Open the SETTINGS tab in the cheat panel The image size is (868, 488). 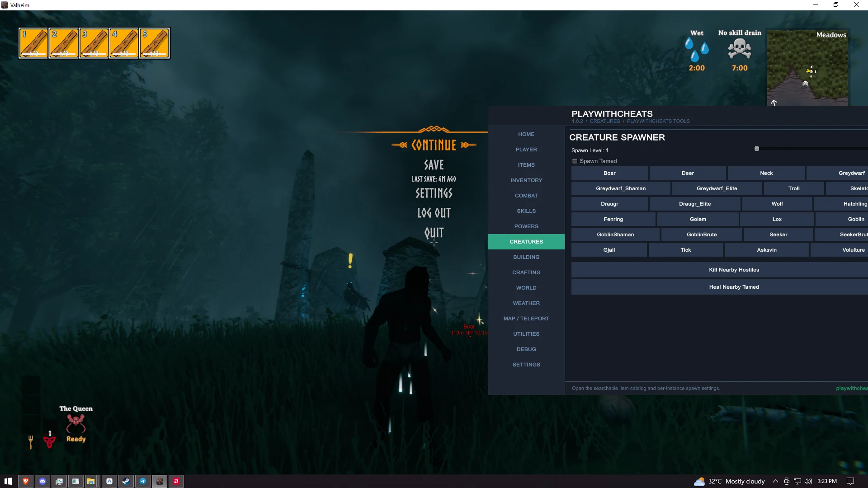pyautogui.click(x=526, y=365)
